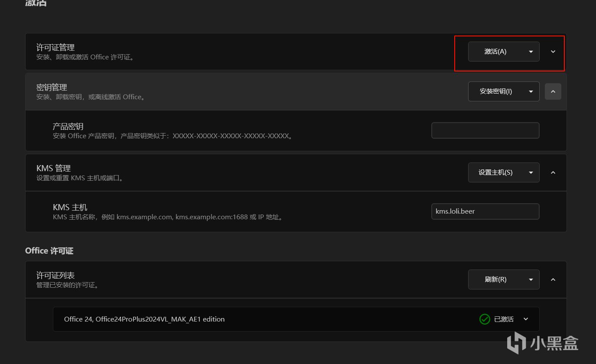Click the KMS 主机 field containing kms.loli.beer

[485, 211]
